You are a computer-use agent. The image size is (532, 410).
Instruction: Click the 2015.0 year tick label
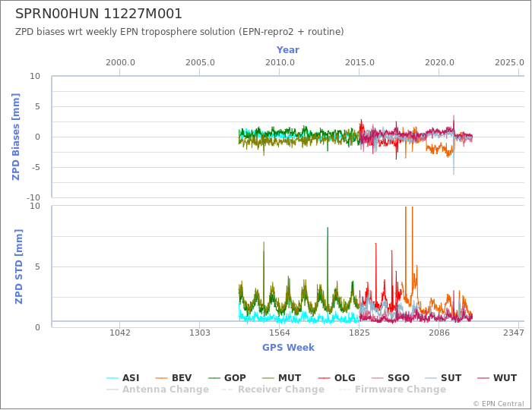[x=359, y=63]
